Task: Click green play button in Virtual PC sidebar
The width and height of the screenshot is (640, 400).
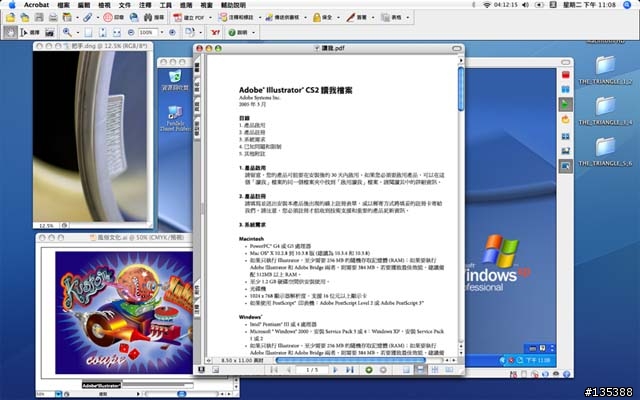Action: [x=565, y=104]
